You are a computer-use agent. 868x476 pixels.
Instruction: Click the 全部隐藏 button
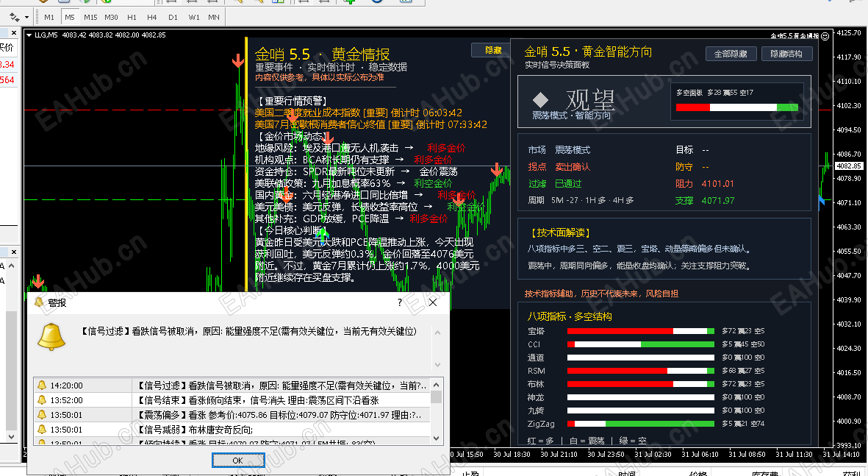pyautogui.click(x=731, y=54)
